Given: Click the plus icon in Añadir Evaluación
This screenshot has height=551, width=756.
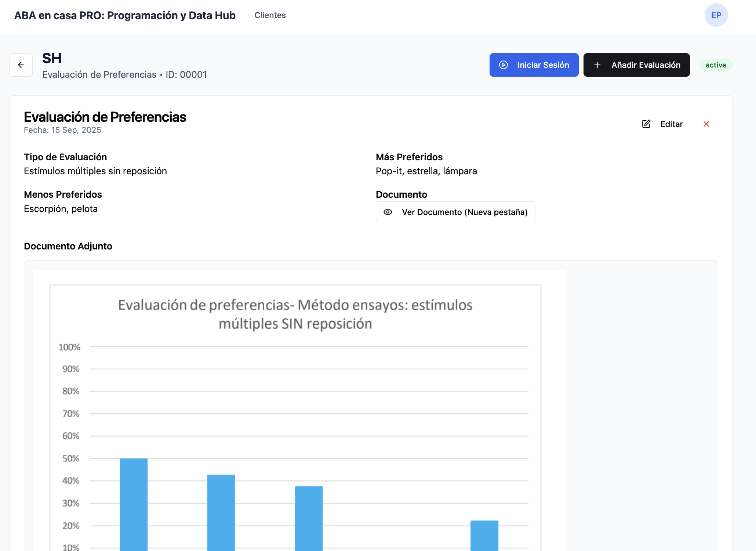Looking at the screenshot, I should click(597, 65).
